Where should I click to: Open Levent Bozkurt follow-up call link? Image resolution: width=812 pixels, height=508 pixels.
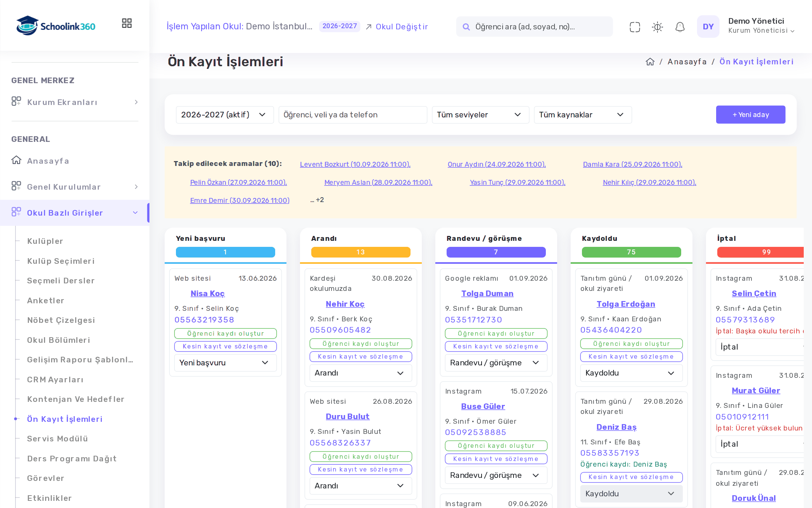click(x=355, y=164)
